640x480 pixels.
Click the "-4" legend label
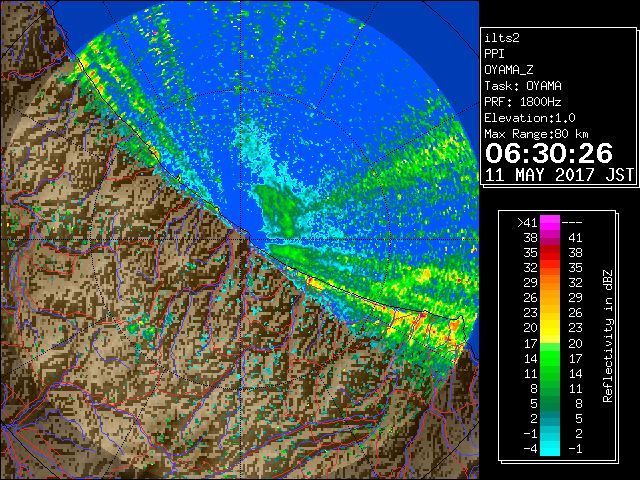(530, 449)
